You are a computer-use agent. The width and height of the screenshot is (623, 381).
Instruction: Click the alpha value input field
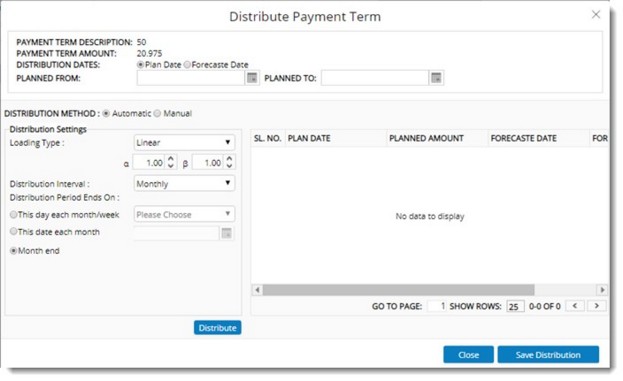pos(149,162)
